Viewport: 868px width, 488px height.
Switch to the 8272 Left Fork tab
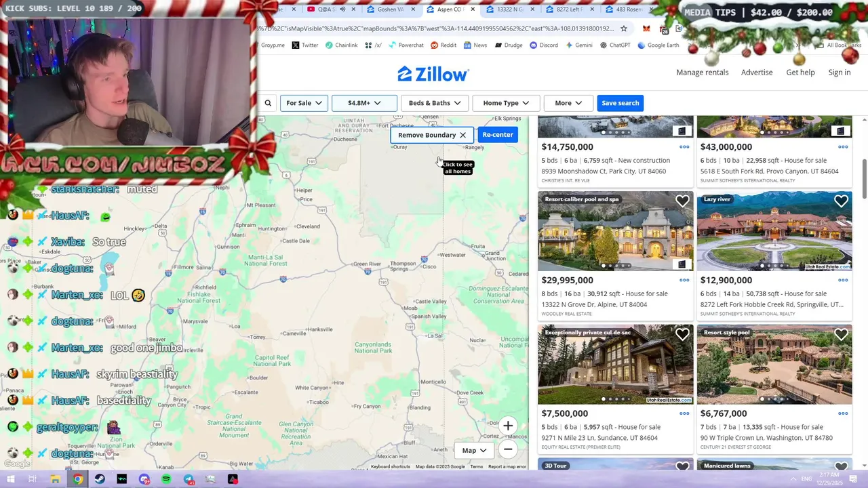pyautogui.click(x=571, y=9)
